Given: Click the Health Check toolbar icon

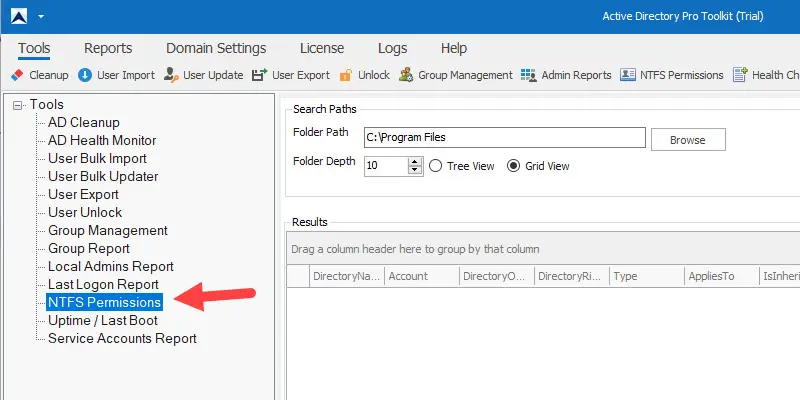Looking at the screenshot, I should 740,75.
